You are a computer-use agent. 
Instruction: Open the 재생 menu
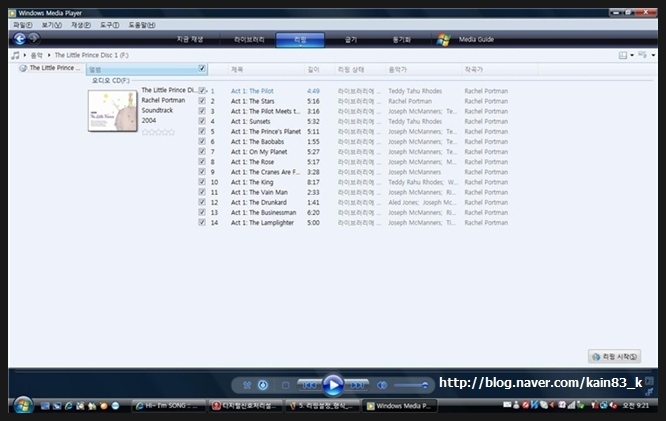[x=81, y=25]
